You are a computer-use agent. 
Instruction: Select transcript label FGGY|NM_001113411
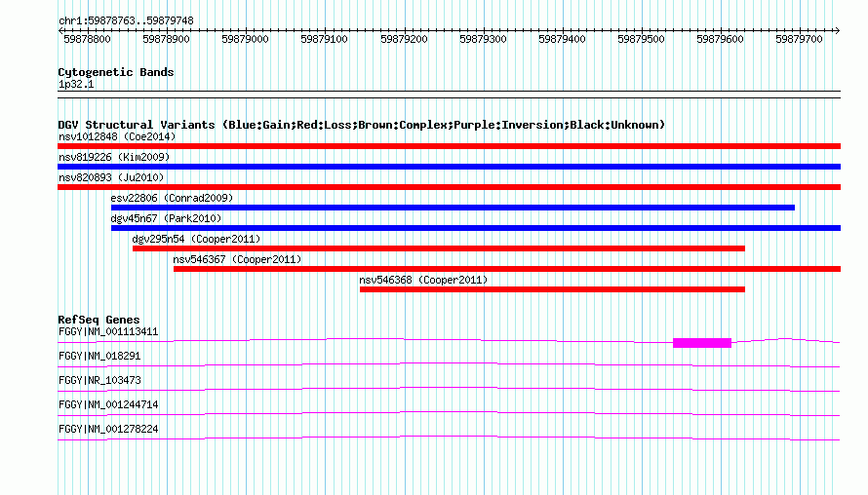pyautogui.click(x=108, y=332)
